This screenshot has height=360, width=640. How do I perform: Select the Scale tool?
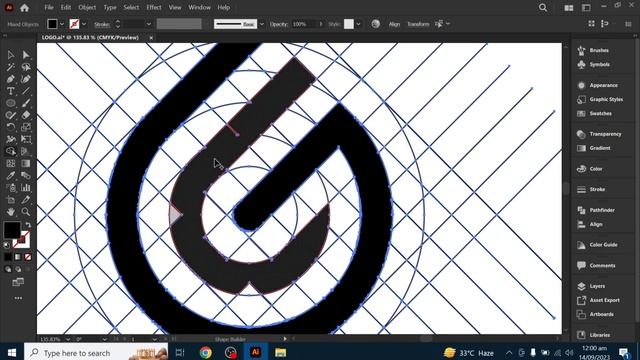(x=26, y=127)
